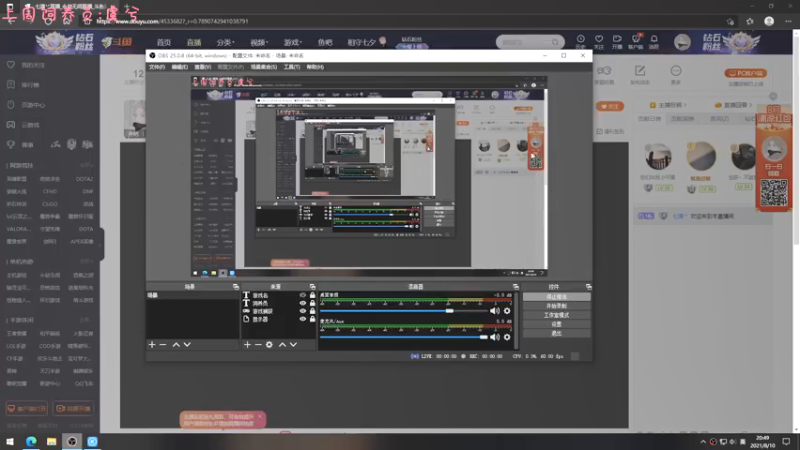The image size is (800, 450).
Task: Expand the 视频 dropdown in Douyu nav
Action: click(259, 42)
